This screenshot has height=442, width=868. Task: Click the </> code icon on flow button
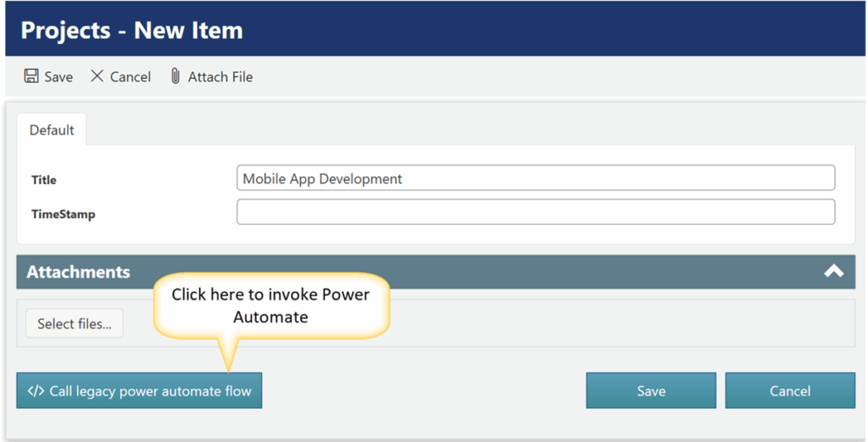[x=36, y=391]
